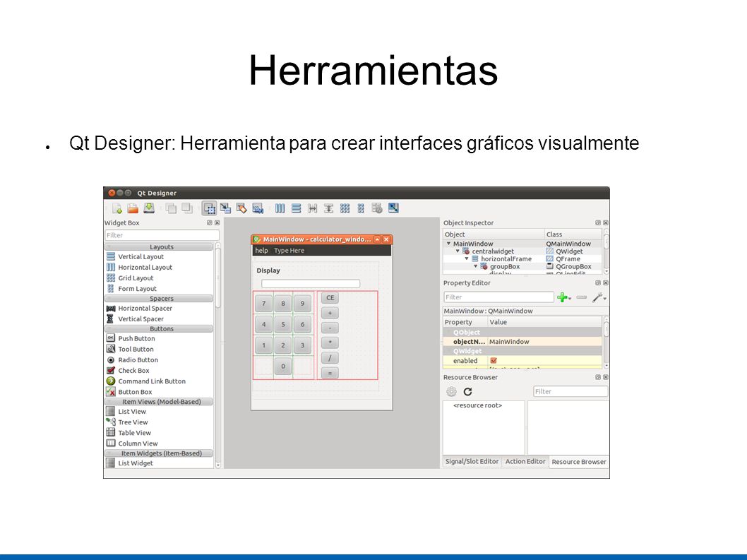The width and height of the screenshot is (747, 560).
Task: Float the Resource Browser panel
Action: click(598, 377)
